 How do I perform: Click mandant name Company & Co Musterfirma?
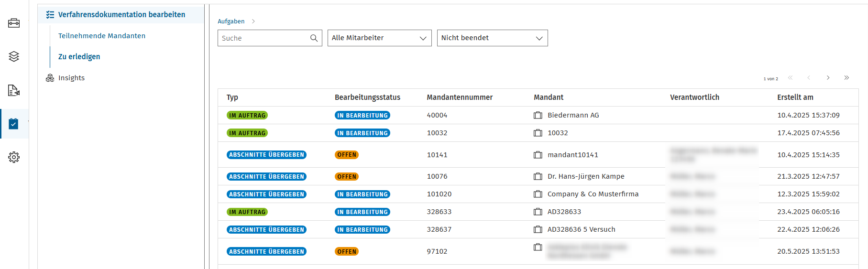[x=593, y=194]
